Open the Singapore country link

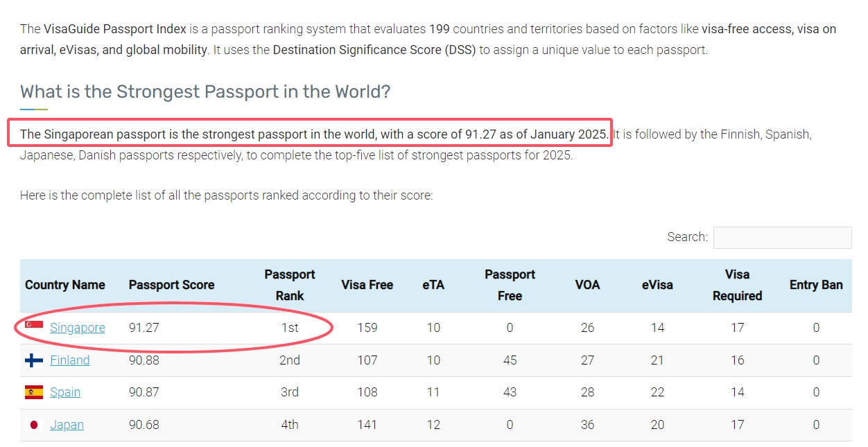point(78,328)
